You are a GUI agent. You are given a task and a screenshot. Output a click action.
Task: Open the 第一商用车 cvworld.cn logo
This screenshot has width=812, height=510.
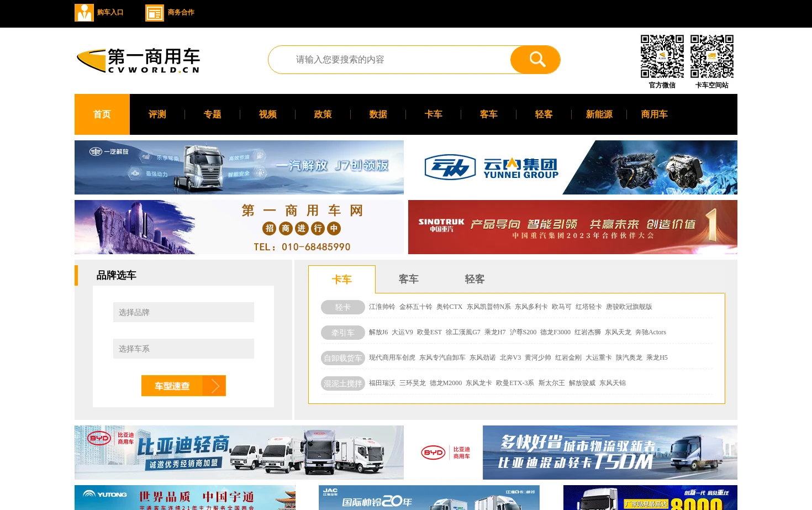click(138, 61)
